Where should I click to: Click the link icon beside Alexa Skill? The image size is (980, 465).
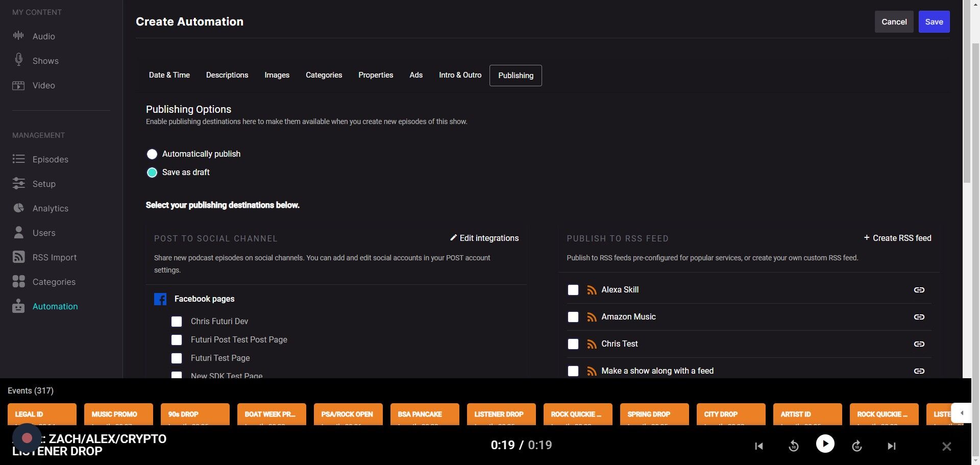point(919,290)
